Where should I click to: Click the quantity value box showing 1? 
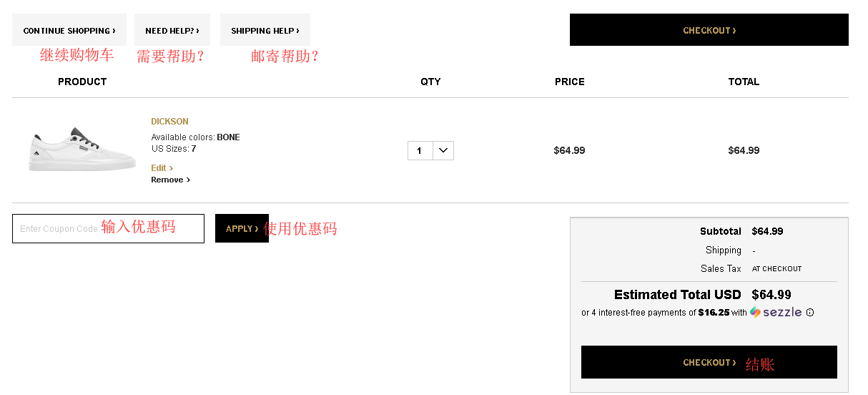click(x=420, y=150)
